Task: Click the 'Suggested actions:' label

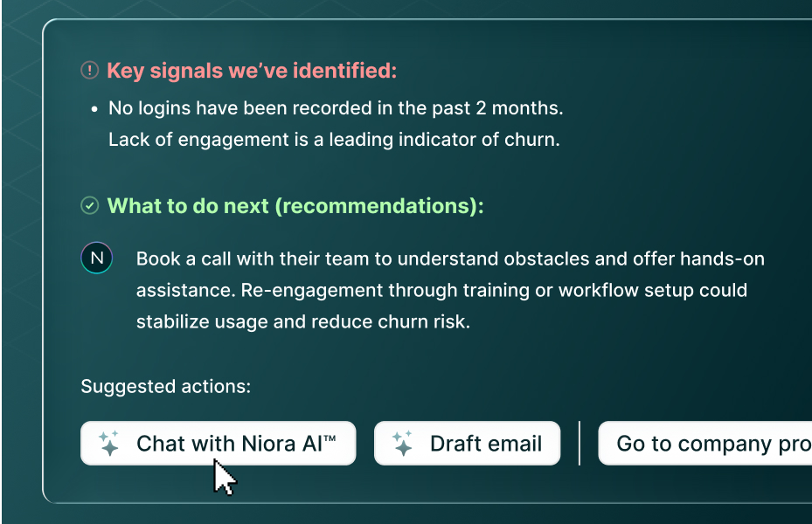Action: click(x=166, y=386)
